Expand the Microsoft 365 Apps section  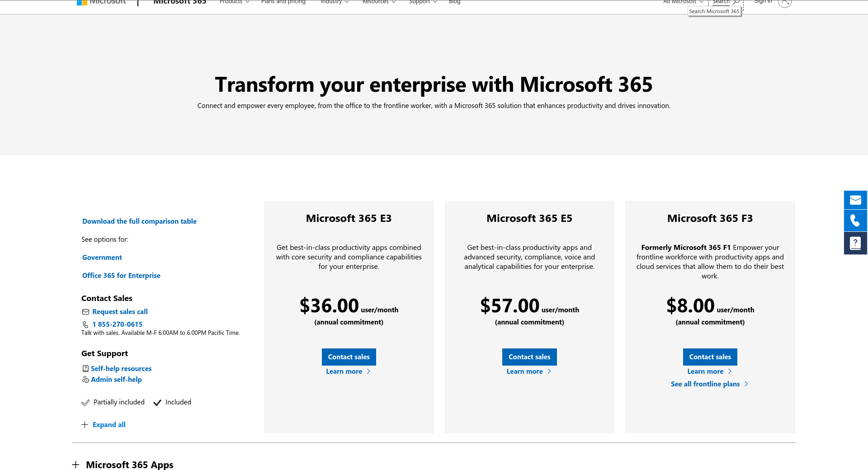point(76,465)
